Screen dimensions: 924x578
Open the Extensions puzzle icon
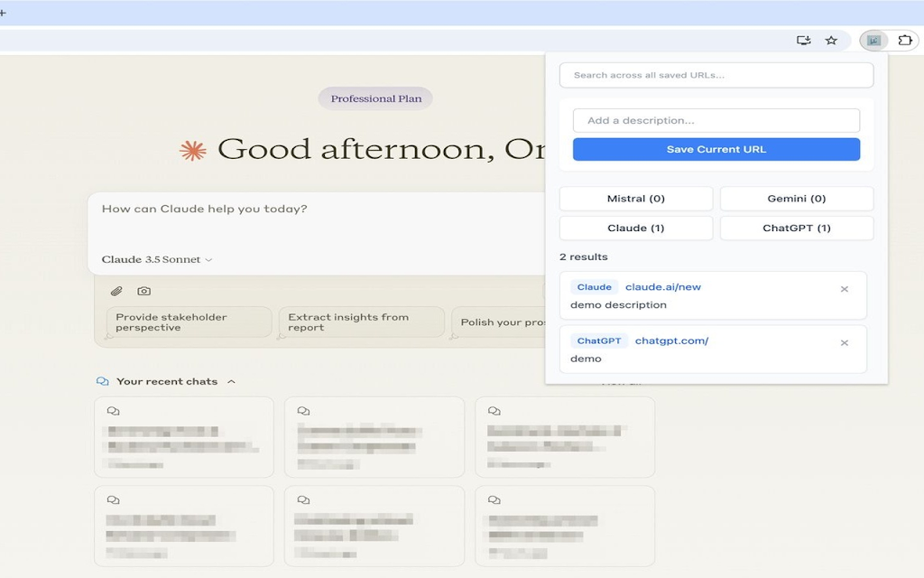coord(904,40)
